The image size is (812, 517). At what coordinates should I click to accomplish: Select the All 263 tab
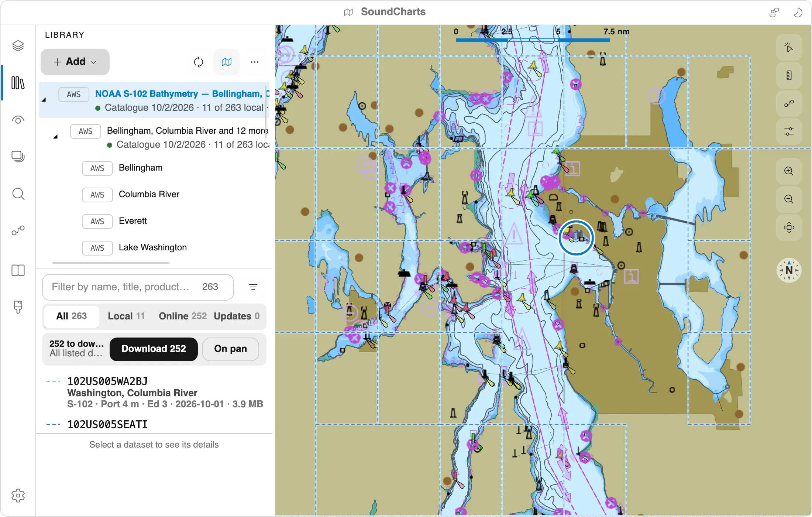72,316
